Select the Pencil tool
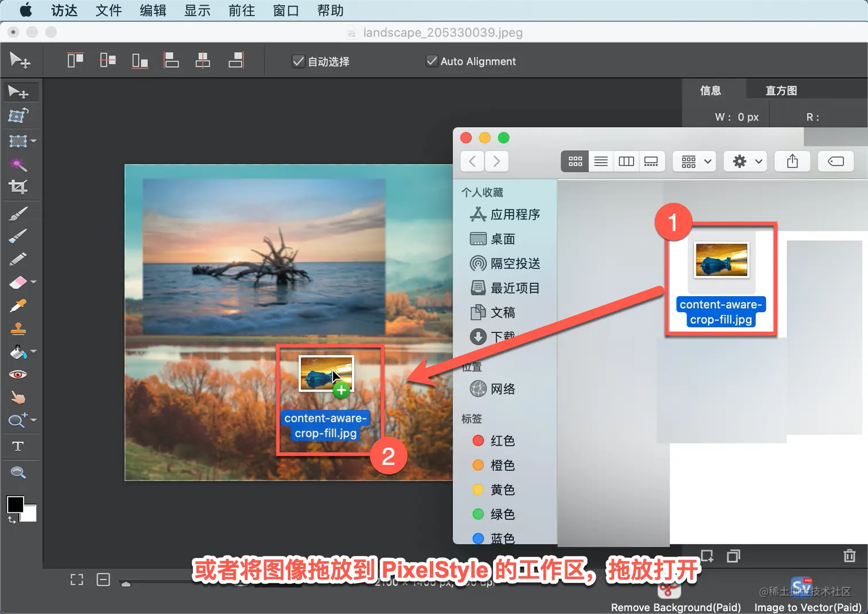The height and width of the screenshot is (614, 868). [18, 259]
